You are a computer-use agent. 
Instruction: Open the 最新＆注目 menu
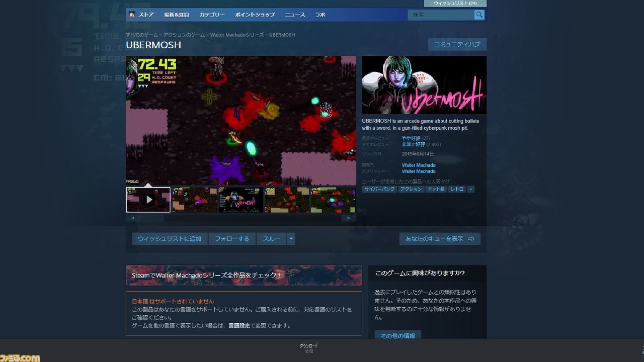pyautogui.click(x=177, y=15)
